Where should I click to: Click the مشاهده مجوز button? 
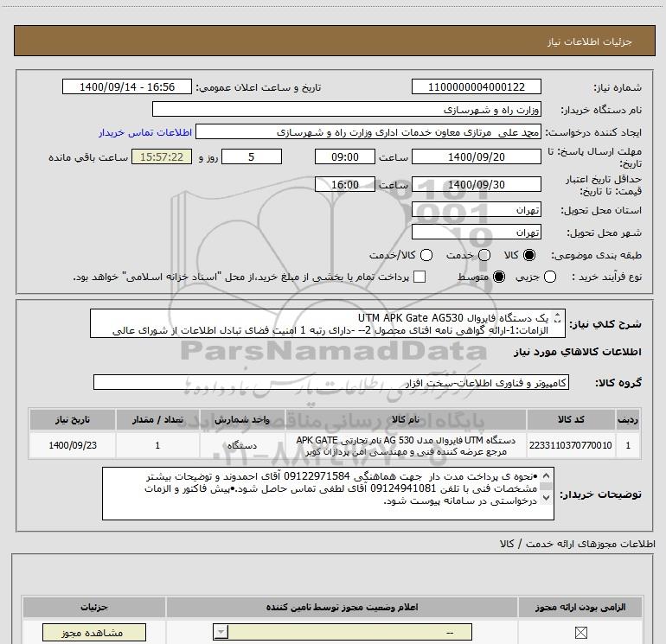coord(94,633)
